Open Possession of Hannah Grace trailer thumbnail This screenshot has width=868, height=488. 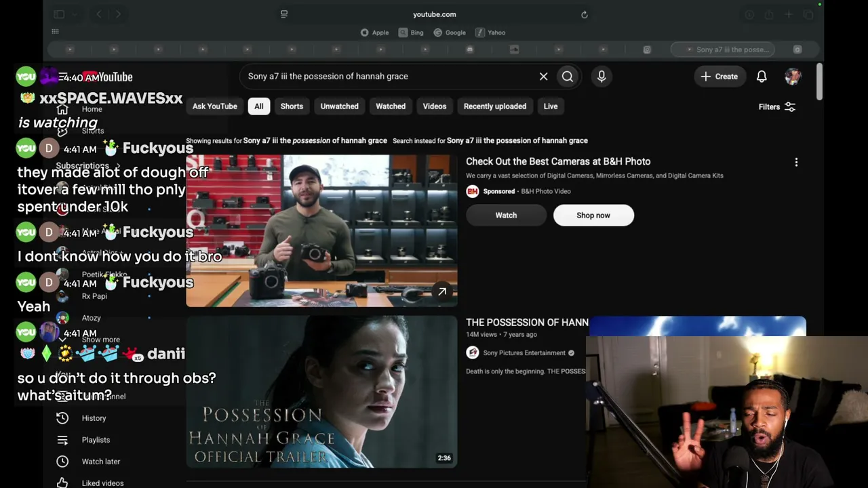click(321, 392)
